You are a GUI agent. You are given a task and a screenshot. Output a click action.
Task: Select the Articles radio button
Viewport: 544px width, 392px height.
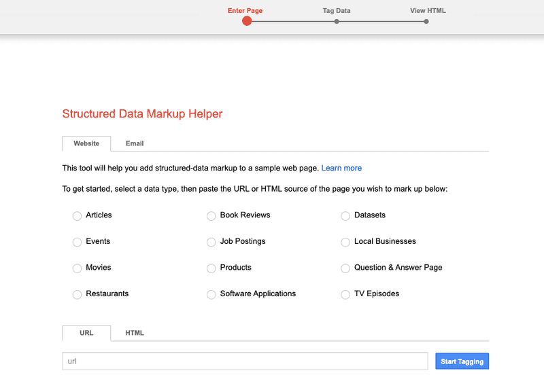point(77,216)
